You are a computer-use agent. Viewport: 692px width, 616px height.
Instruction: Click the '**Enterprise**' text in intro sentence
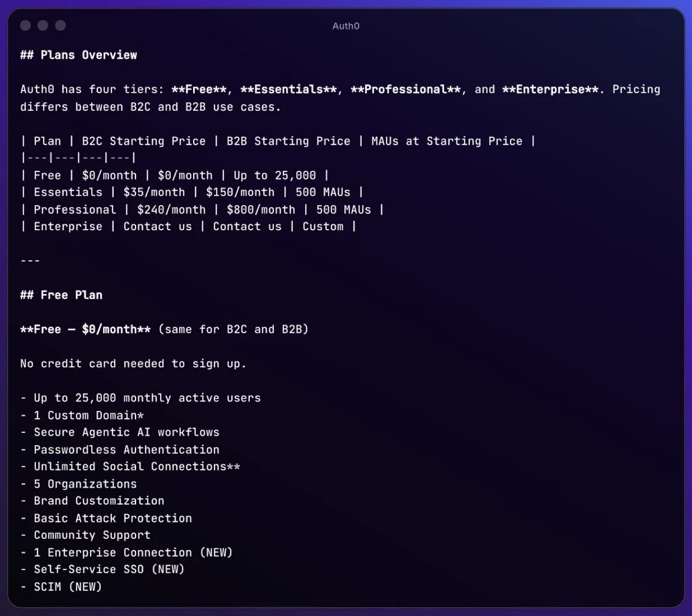pyautogui.click(x=550, y=89)
